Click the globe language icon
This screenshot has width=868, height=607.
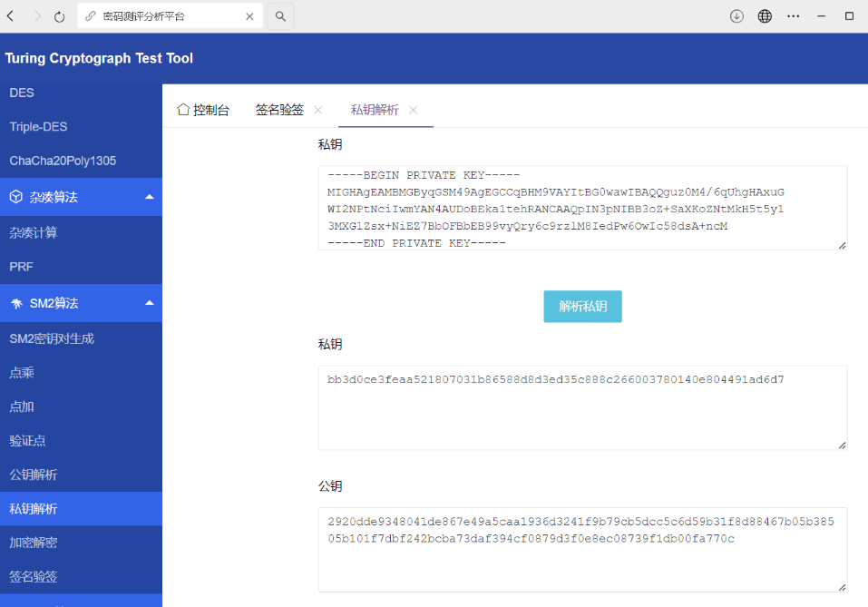(x=765, y=16)
